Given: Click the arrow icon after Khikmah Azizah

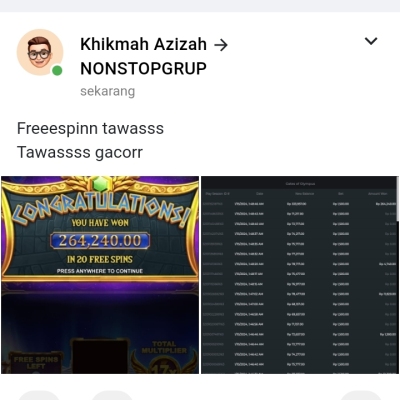Looking at the screenshot, I should 221,45.
